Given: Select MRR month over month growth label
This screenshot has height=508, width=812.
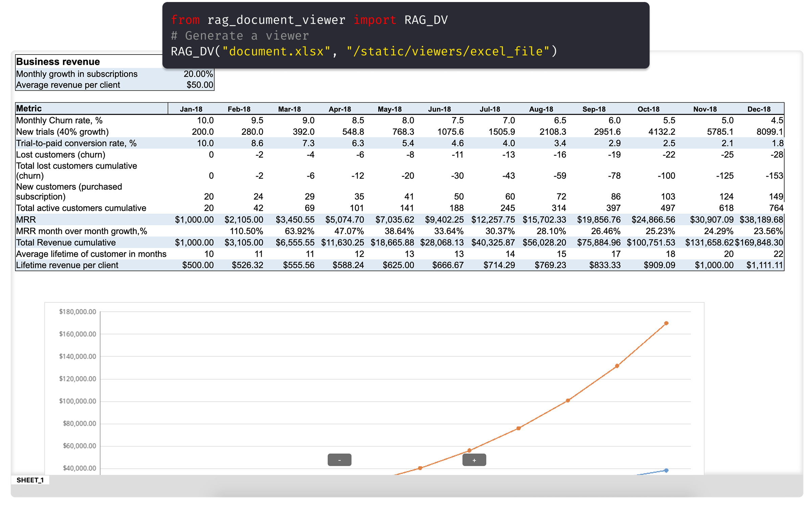Looking at the screenshot, I should (81, 231).
